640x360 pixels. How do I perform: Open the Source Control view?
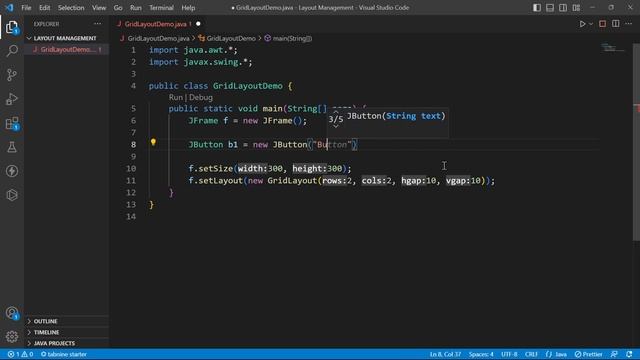12,75
